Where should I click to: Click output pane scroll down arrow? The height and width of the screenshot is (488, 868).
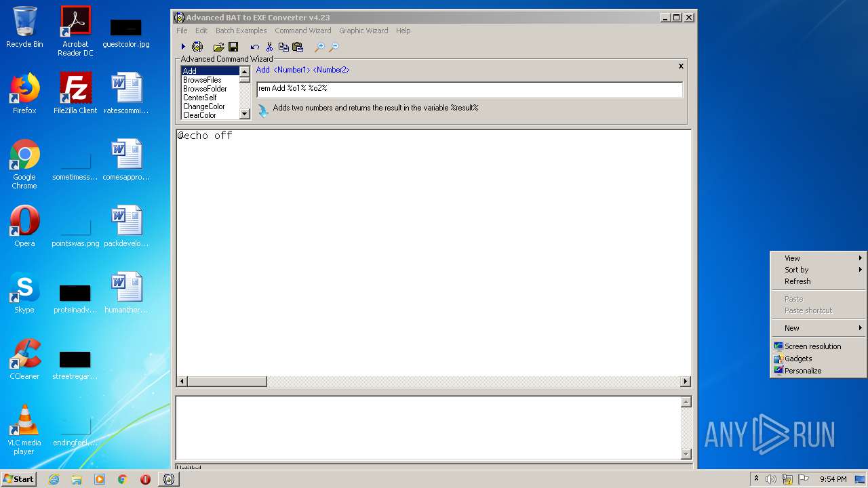coord(686,454)
